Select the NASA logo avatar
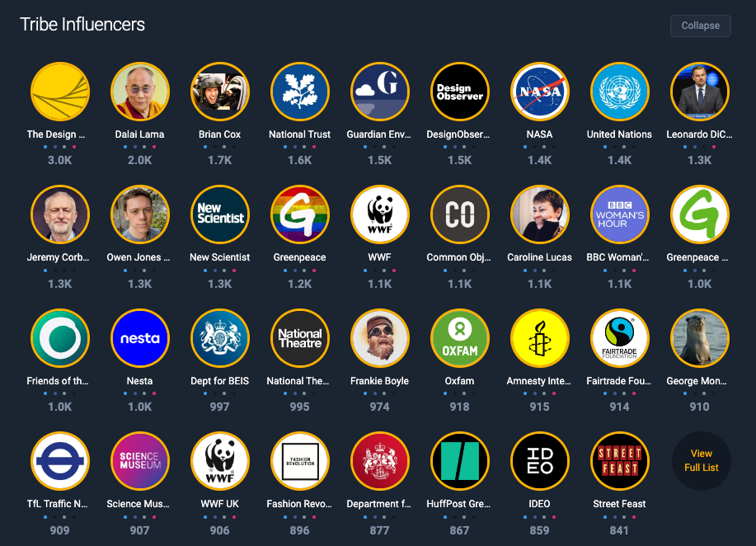This screenshot has height=546, width=756. click(x=539, y=92)
